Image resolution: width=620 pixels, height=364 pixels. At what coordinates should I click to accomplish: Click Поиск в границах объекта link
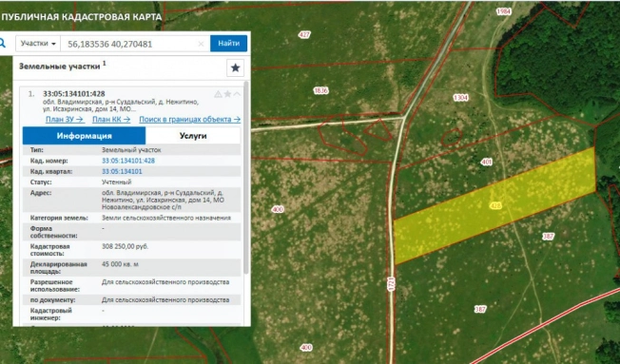(x=190, y=119)
